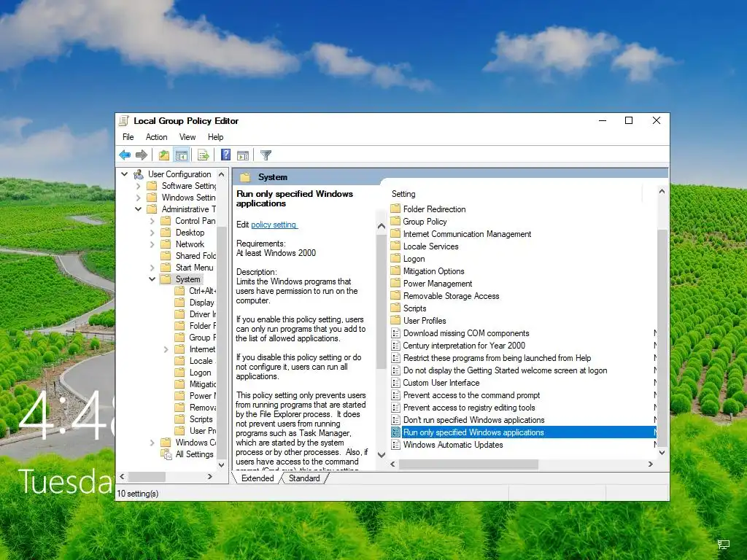Click the Group Policy folder icon in list
This screenshot has height=560, width=747.
click(x=395, y=222)
